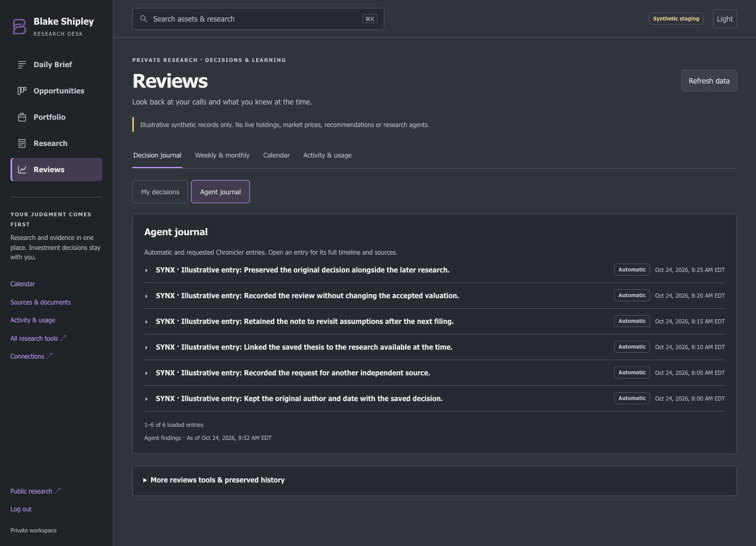756x546 pixels.
Task: Open the Opportunities page
Action: [x=57, y=91]
